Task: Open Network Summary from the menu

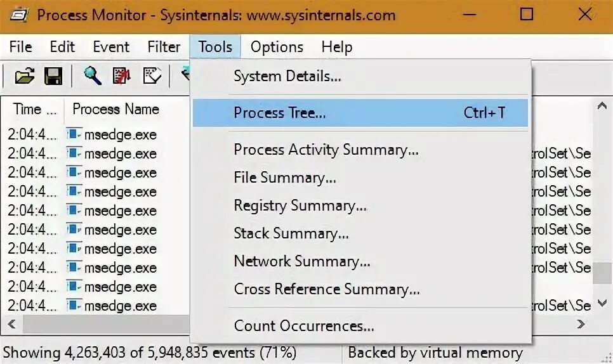Action: 302,261
